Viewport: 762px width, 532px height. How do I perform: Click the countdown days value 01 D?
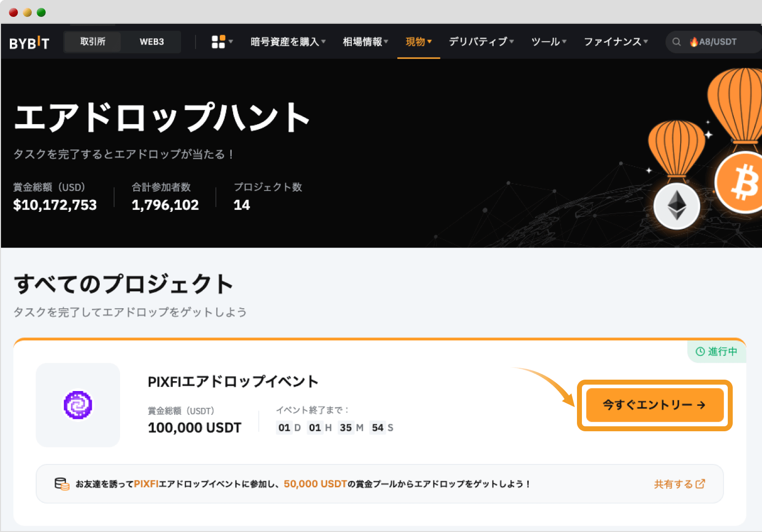289,428
